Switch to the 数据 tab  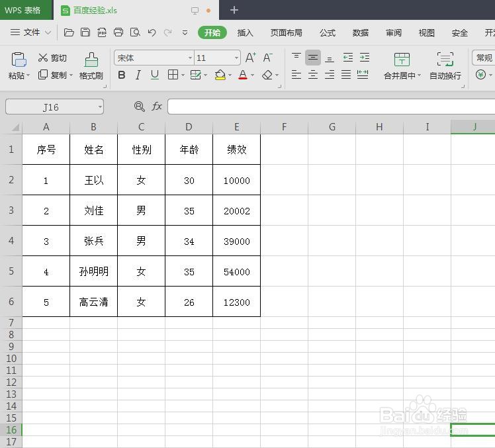[360, 32]
